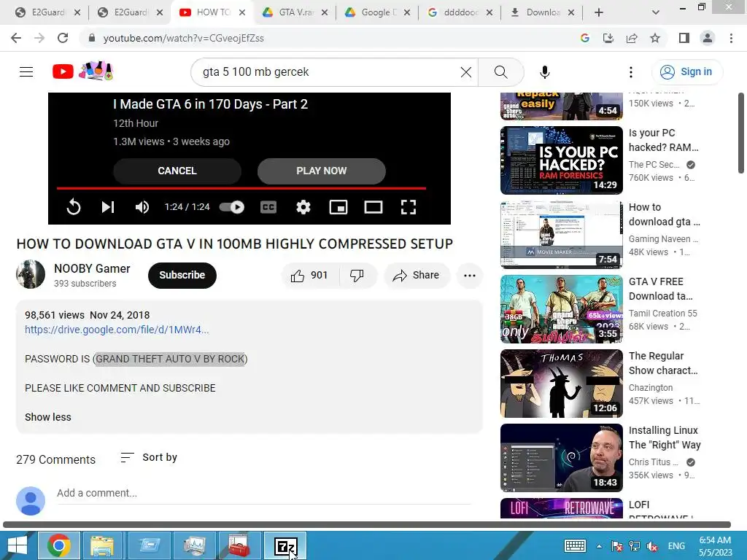747x560 pixels.
Task: Open 'How to download gta' video thumbnail
Action: click(561, 234)
